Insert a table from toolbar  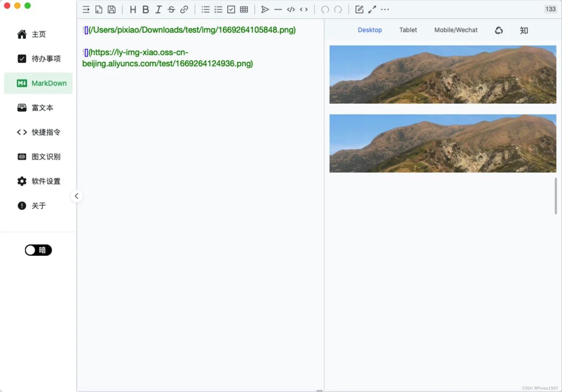(244, 9)
